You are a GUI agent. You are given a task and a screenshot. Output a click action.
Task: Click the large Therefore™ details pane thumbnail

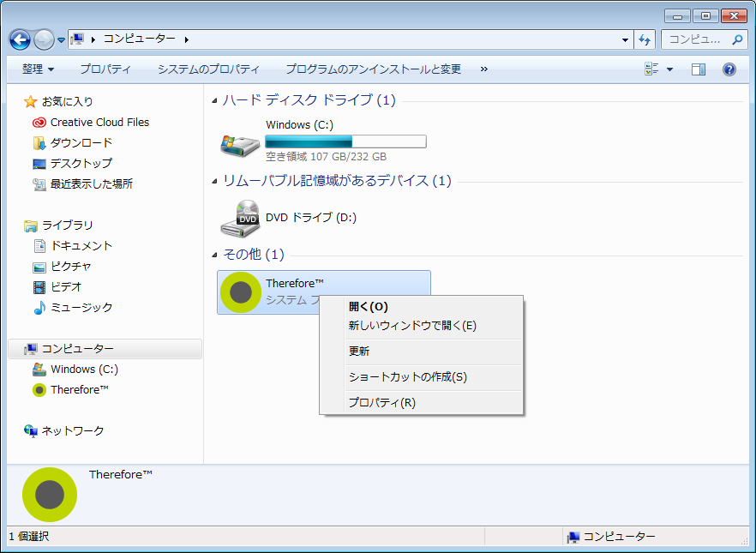[50, 495]
